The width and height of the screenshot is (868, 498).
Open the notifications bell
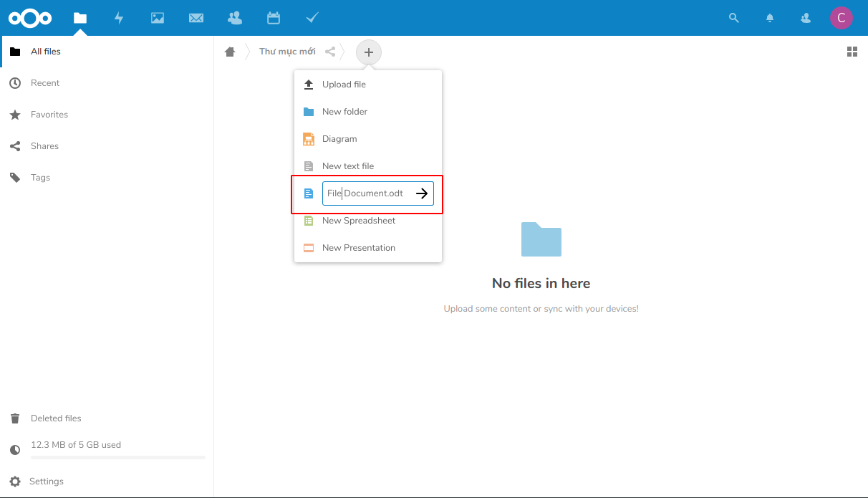tap(770, 18)
